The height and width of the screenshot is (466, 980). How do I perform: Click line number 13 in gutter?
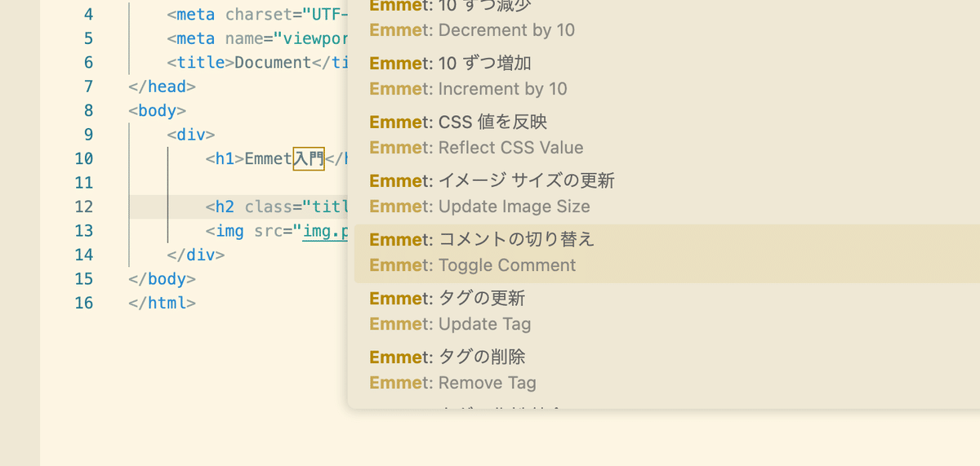point(83,230)
